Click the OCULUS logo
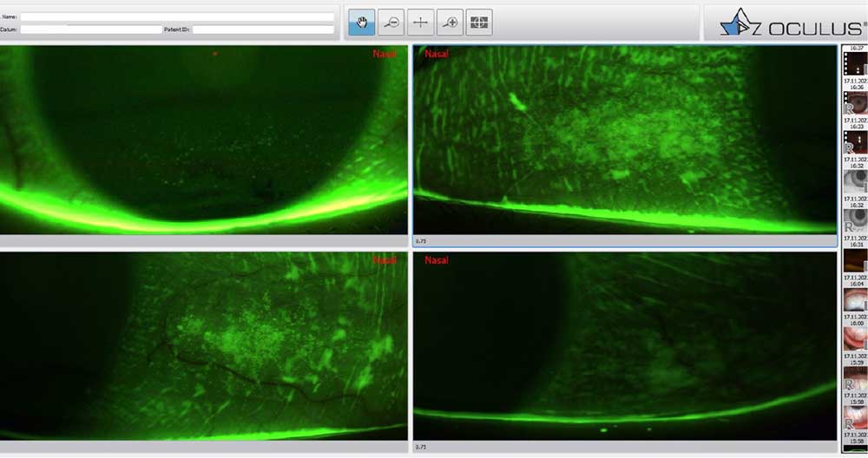The image size is (868, 458). click(793, 23)
